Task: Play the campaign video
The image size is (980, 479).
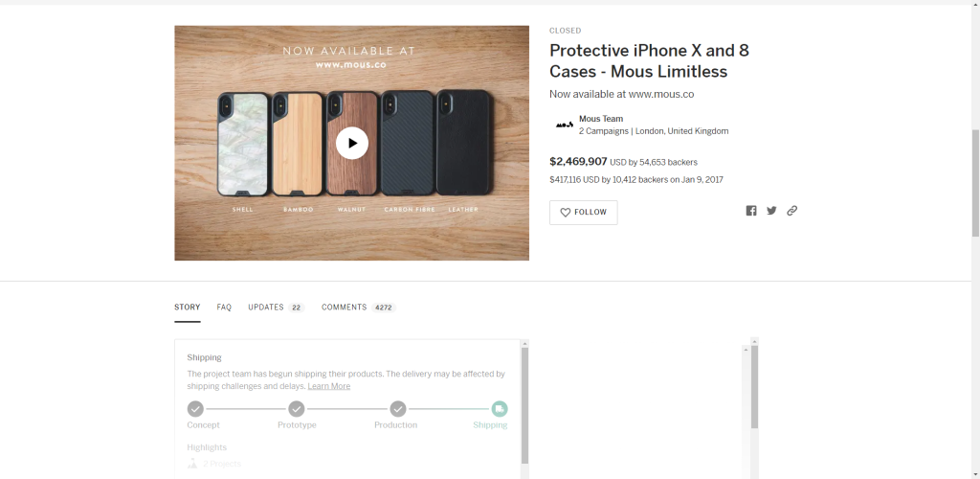Action: 352,143
